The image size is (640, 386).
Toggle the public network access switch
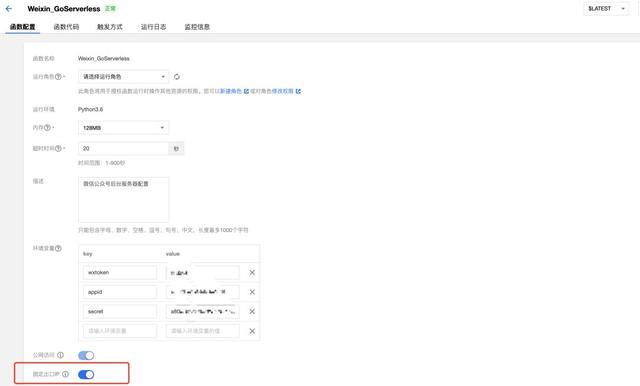tap(86, 355)
